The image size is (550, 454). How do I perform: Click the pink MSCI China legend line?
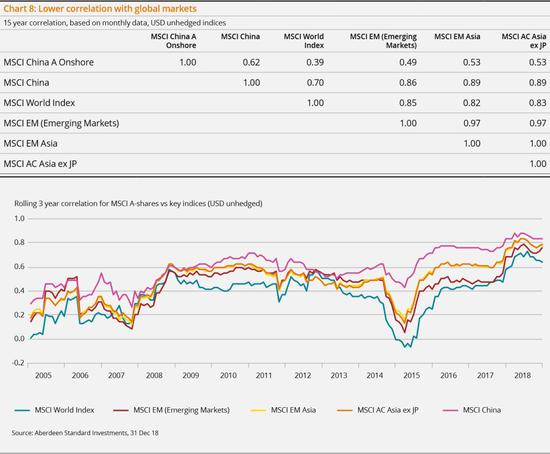[450, 410]
